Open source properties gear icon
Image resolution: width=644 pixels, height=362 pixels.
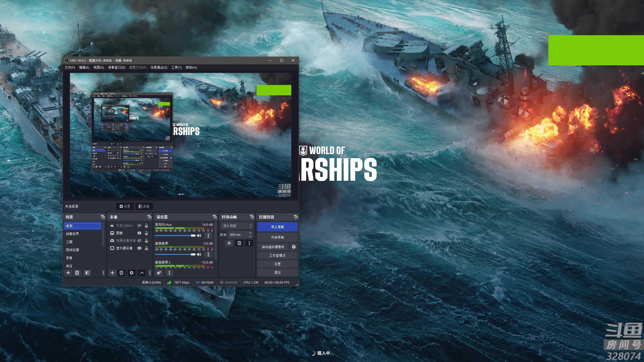[x=131, y=273]
